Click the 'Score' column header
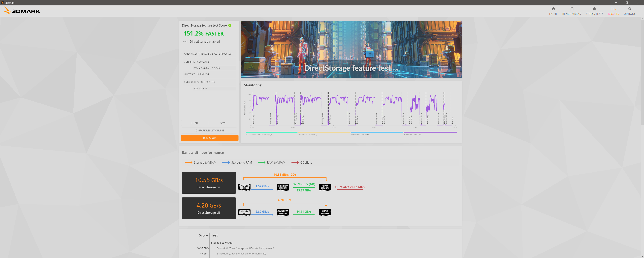Viewport: 644px width, 258px height. [203, 235]
